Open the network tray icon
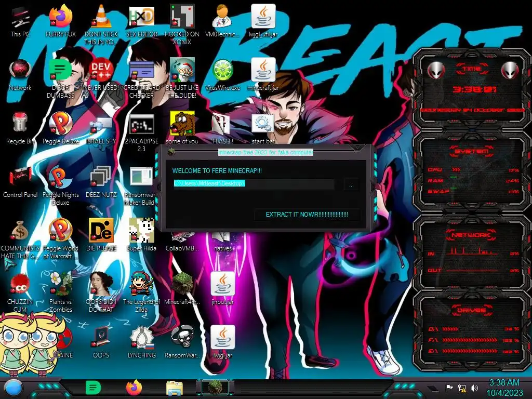This screenshot has width=532, height=399. click(x=462, y=388)
